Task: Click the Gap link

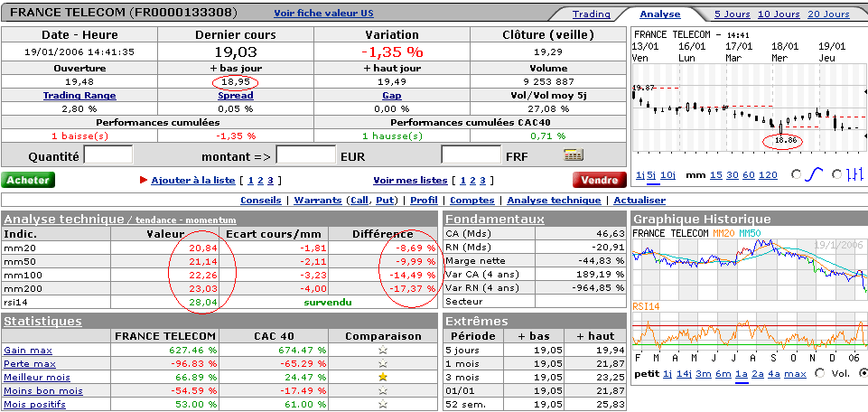Action: [392, 95]
